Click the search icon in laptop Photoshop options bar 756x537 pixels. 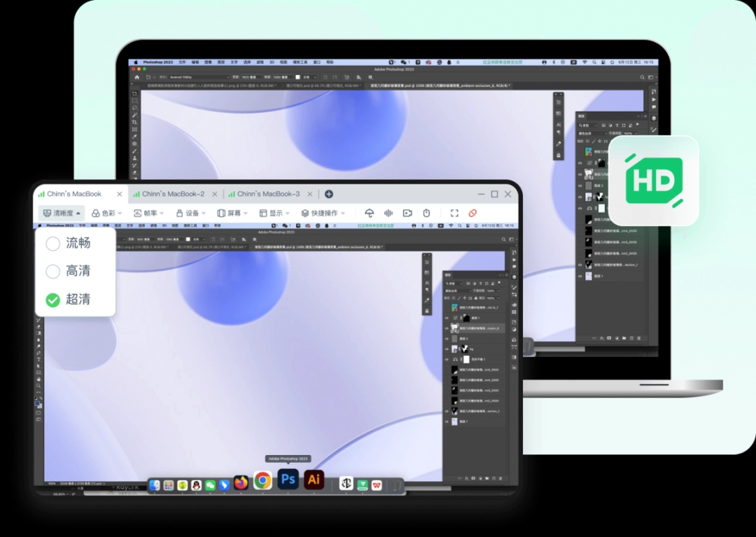[x=642, y=77]
